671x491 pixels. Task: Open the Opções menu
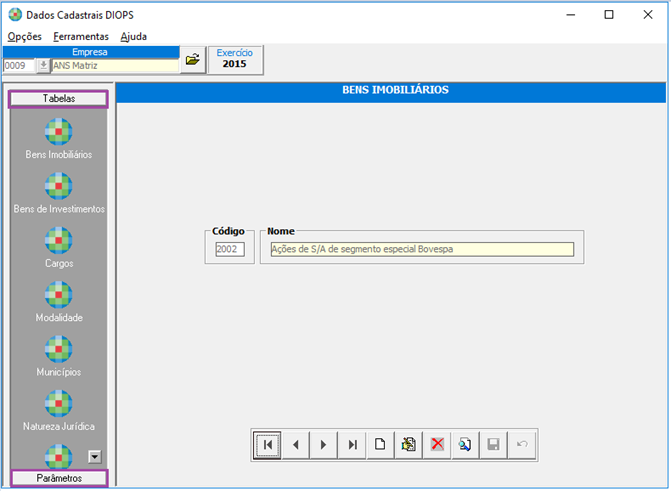24,36
